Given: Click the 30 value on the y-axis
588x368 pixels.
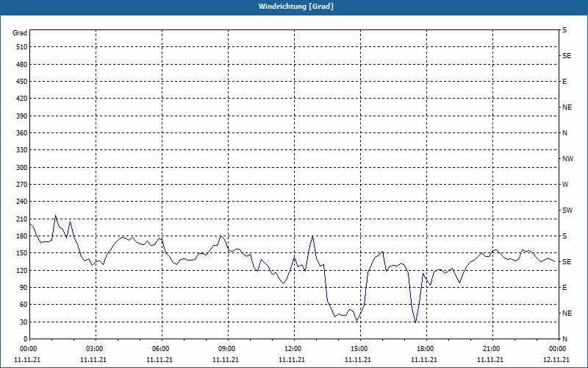Looking at the screenshot, I should coord(24,322).
